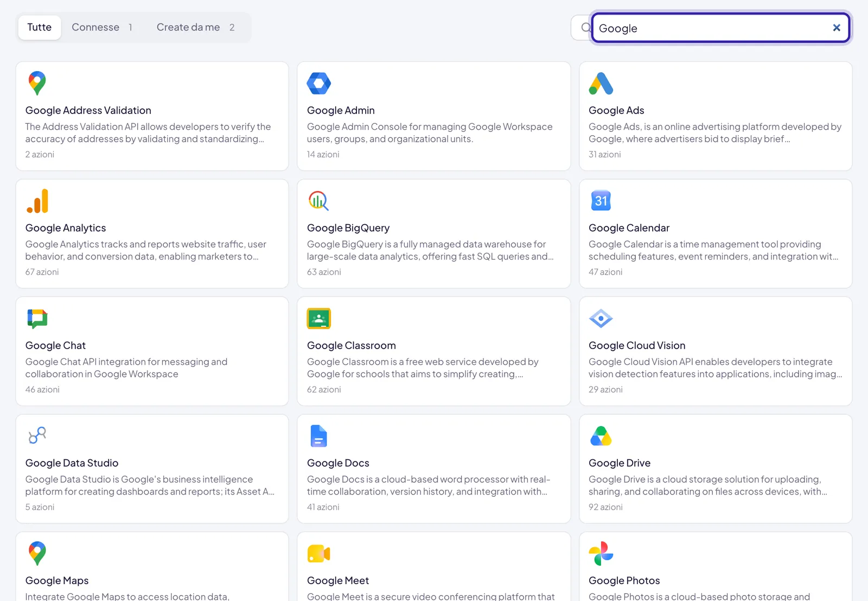Click the search magnifier icon
Screen dimensions: 868x601
[586, 28]
